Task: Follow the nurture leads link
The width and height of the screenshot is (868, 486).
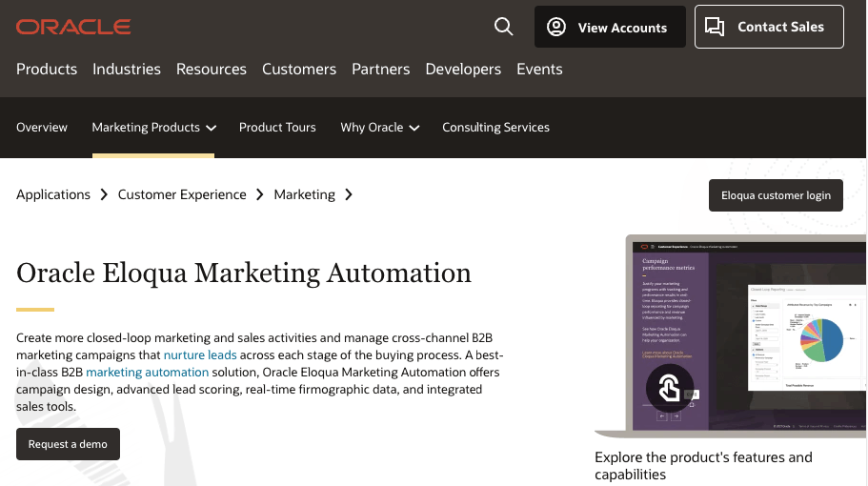Action: [200, 354]
